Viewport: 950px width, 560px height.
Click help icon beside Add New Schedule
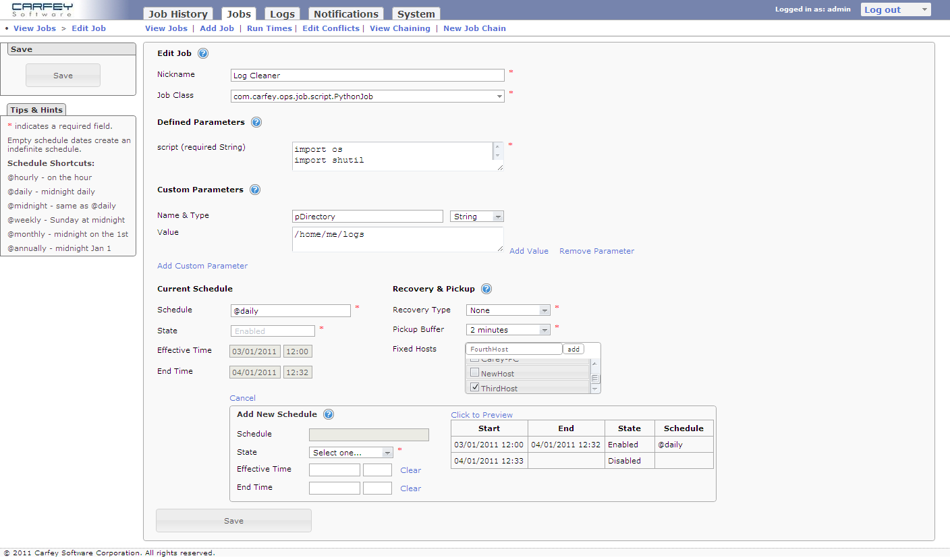[x=329, y=415]
